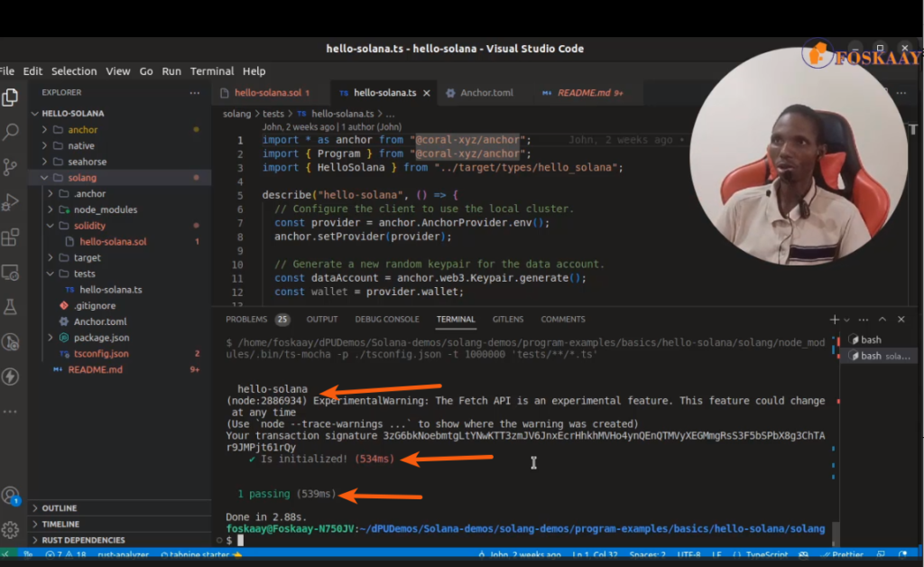924x567 pixels.
Task: Close the terminal panel
Action: 901,320
